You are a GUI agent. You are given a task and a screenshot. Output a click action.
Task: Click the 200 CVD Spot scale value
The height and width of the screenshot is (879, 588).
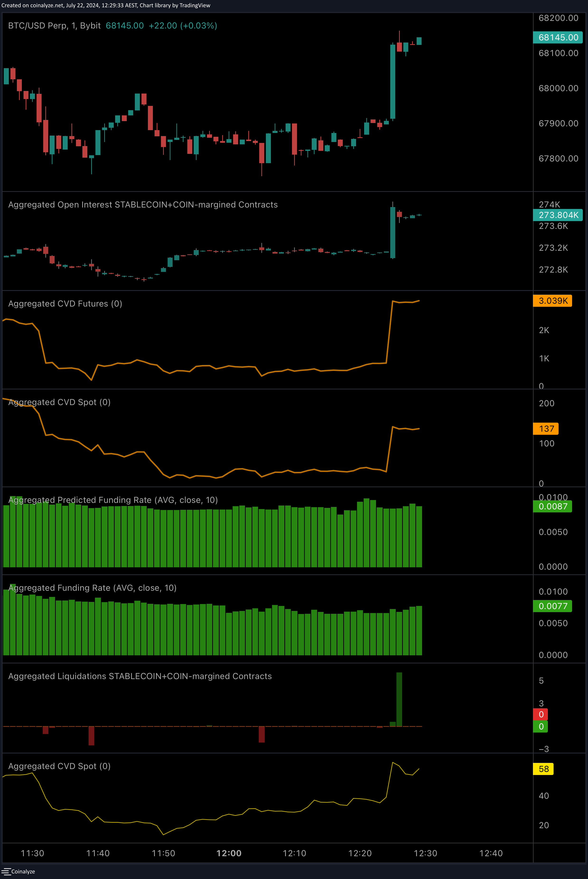546,403
